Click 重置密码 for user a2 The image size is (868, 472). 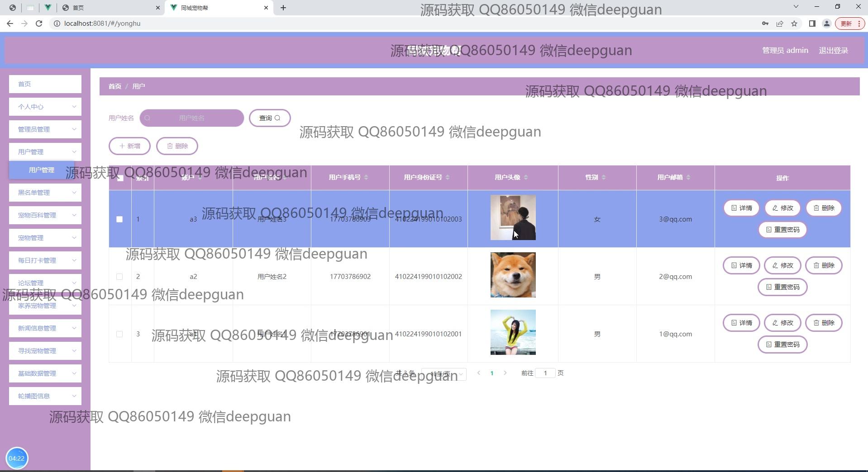(x=782, y=287)
